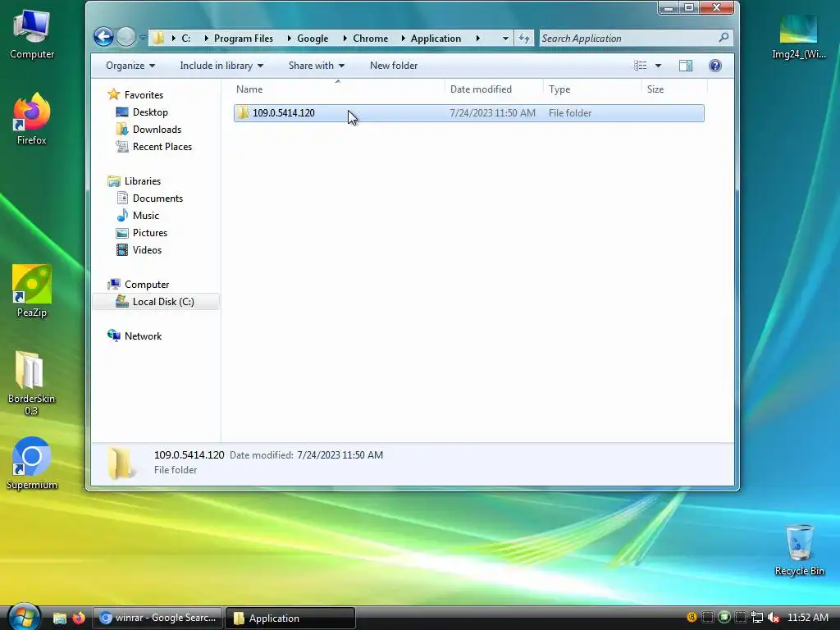Sort by Size column header
The width and height of the screenshot is (840, 630).
[674, 89]
